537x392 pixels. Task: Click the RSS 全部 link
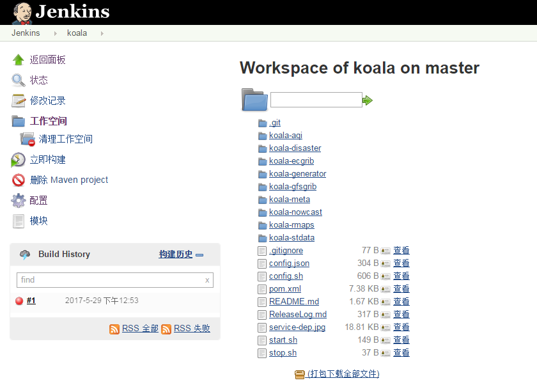click(141, 329)
